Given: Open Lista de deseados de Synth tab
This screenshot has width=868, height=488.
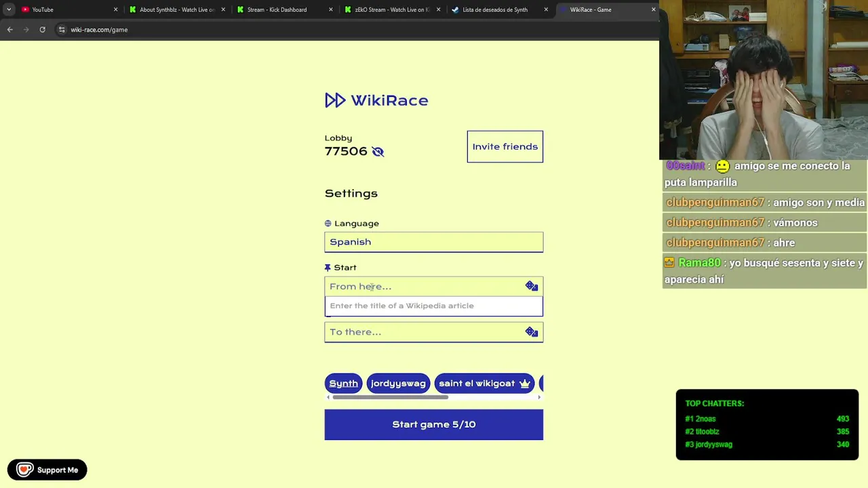Looking at the screenshot, I should click(500, 9).
